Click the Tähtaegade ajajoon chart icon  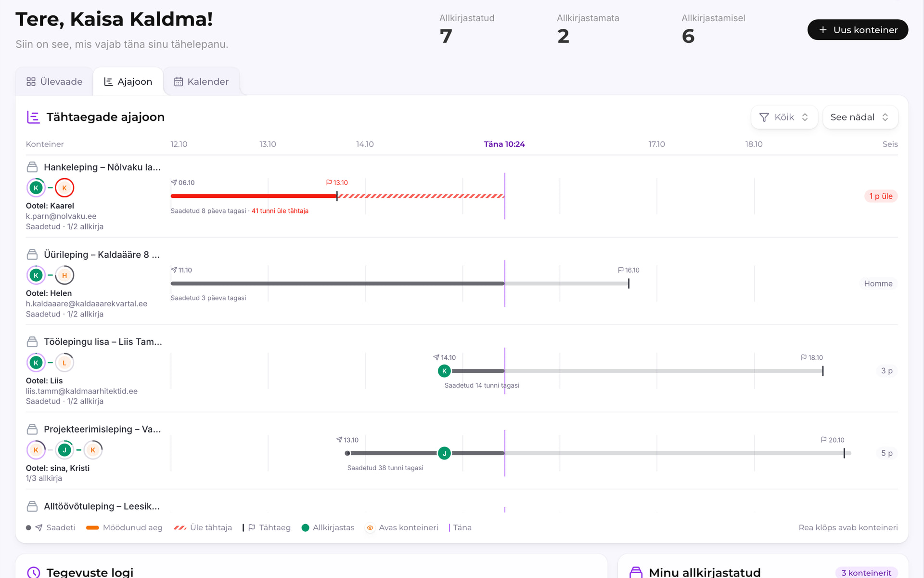[x=33, y=117]
